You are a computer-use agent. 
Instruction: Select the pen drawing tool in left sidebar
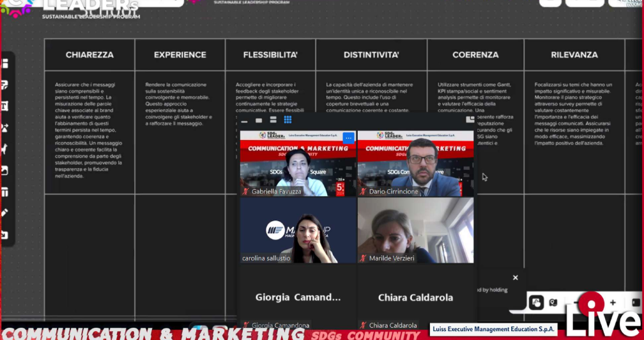coord(5,213)
